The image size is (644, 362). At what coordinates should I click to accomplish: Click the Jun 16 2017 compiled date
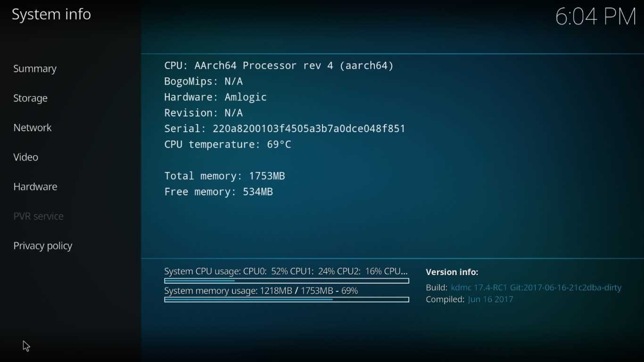click(x=491, y=300)
